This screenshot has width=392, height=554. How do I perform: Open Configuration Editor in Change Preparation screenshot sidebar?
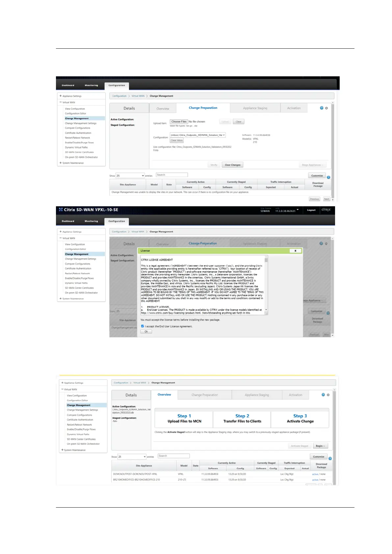(x=75, y=113)
